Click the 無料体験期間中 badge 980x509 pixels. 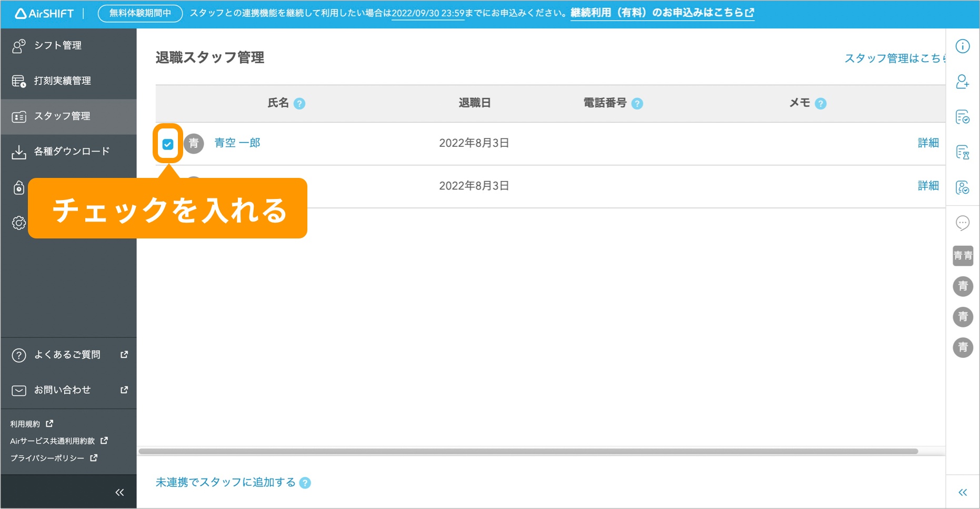click(140, 13)
